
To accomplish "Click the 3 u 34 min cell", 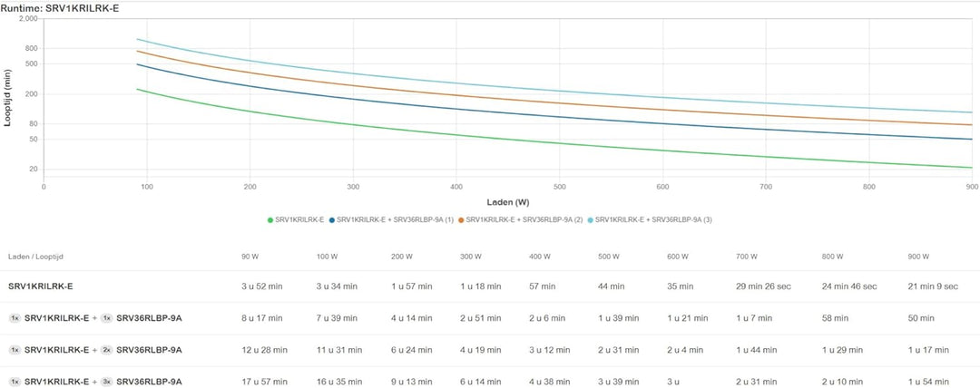I will pos(337,286).
